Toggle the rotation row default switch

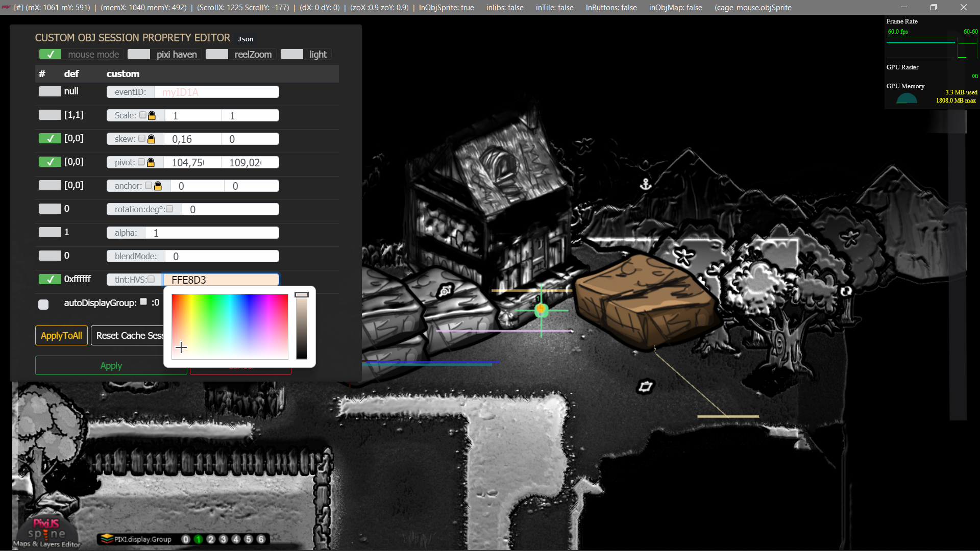click(50, 209)
